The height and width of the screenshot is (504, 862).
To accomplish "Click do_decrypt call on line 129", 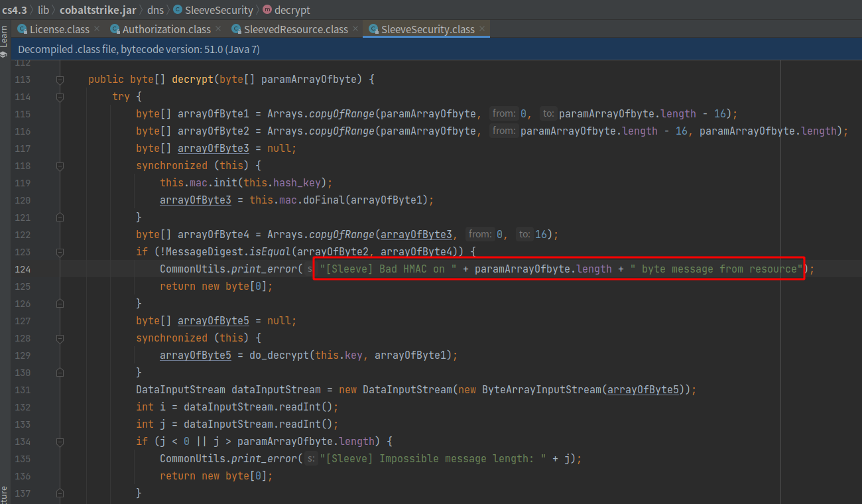I will click(x=279, y=355).
